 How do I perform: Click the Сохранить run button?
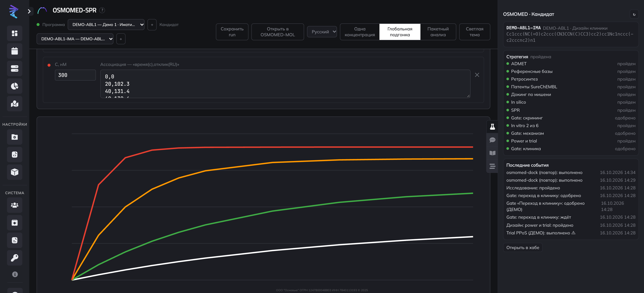coord(232,32)
